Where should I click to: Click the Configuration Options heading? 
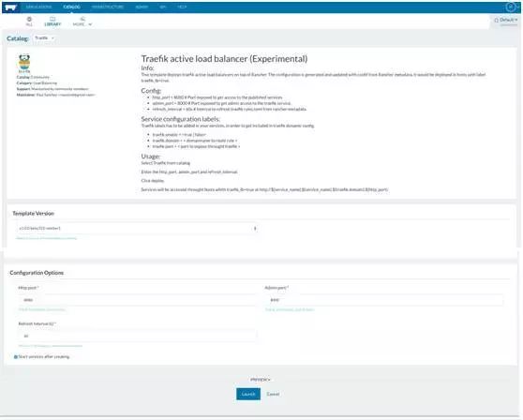pyautogui.click(x=37, y=273)
